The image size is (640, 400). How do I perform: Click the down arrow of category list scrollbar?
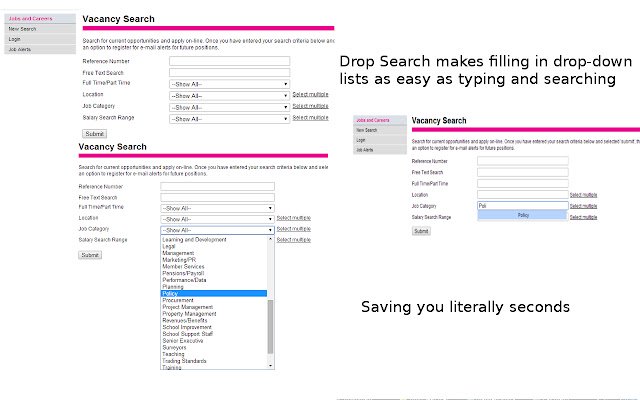(x=270, y=366)
